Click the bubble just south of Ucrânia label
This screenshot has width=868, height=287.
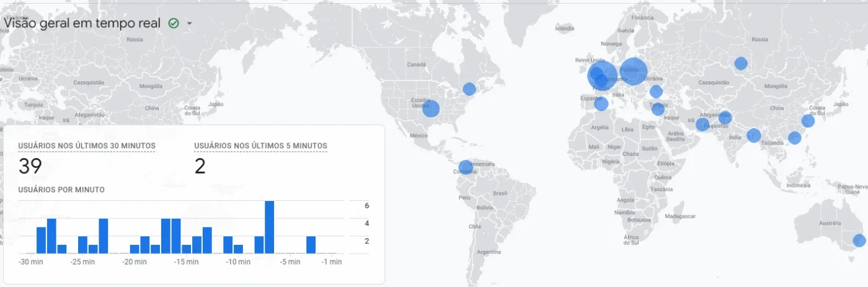[x=656, y=92]
